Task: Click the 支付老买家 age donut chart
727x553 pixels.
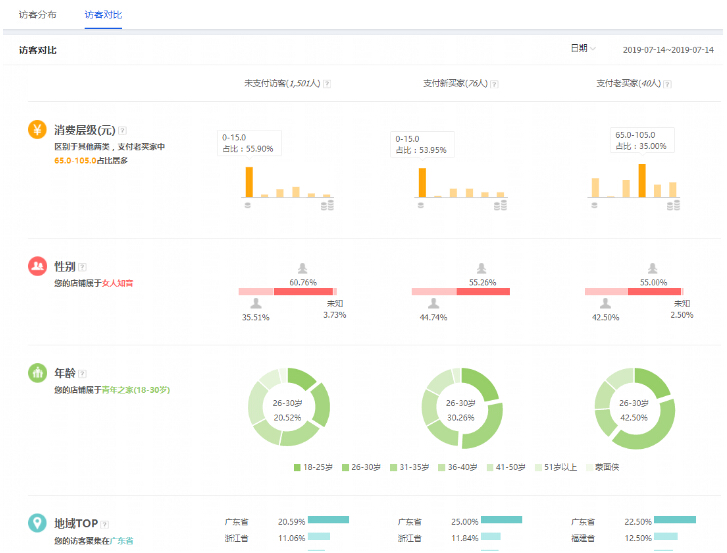Action: pyautogui.click(x=634, y=409)
